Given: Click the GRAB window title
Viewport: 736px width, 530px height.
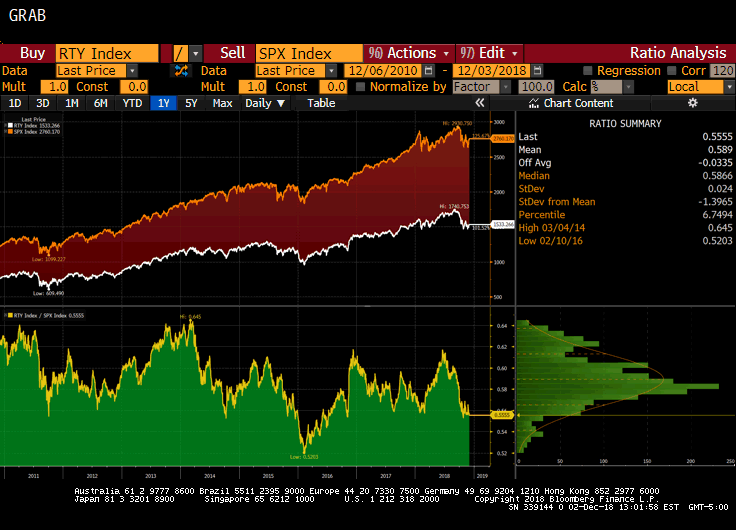Looking at the screenshot, I should [x=27, y=15].
